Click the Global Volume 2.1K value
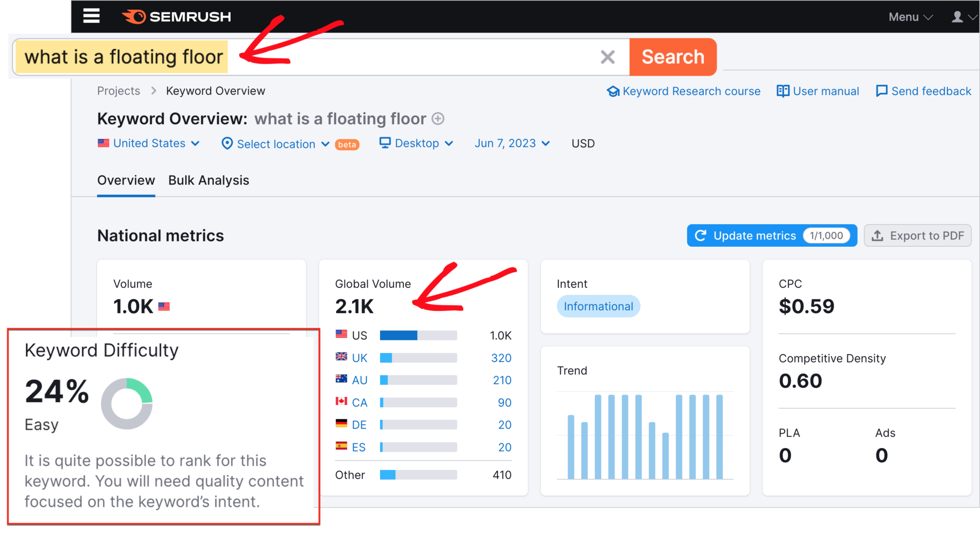This screenshot has height=539, width=980. tap(354, 306)
